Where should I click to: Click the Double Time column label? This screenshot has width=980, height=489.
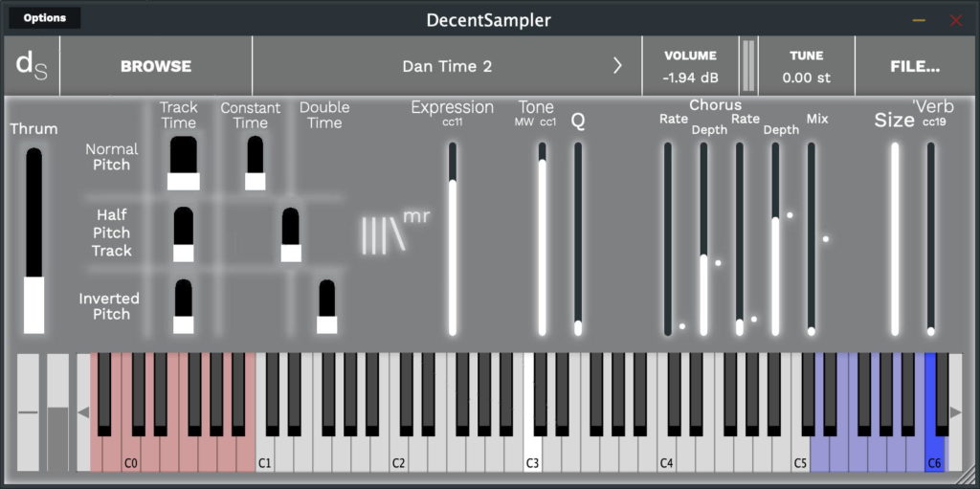(324, 115)
